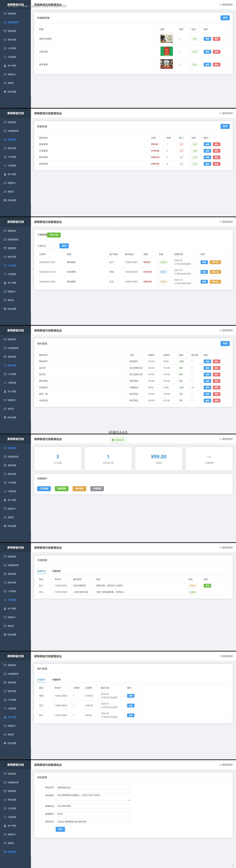This screenshot has width=236, height=868.
Task: On the dashboard screen, click 订单管理 sidebar icon
Action: [5, 483]
